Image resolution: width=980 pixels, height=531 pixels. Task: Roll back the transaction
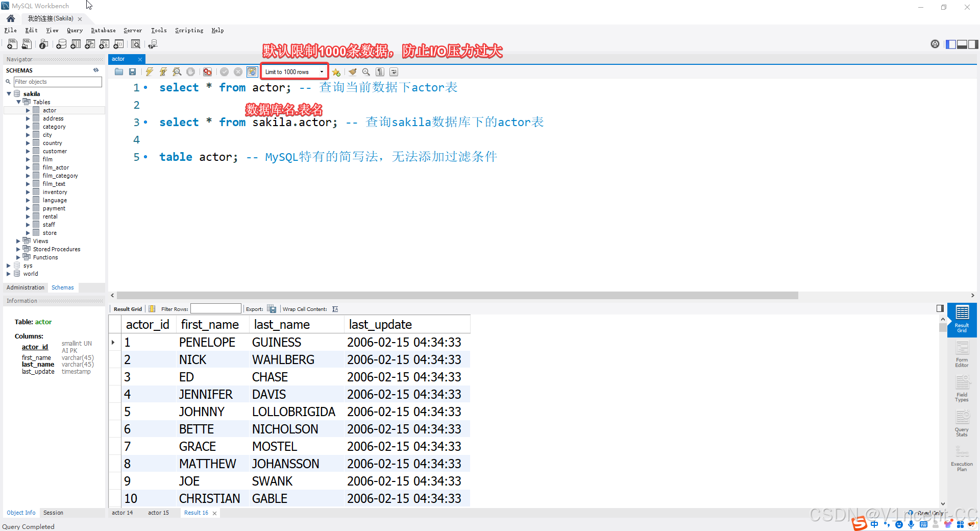point(238,72)
